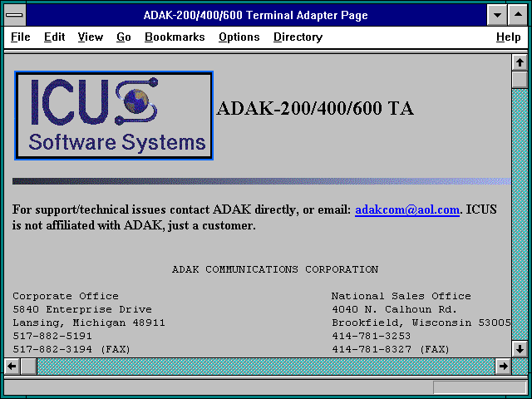Click the 5840 Enterprise Drive address line

82,309
